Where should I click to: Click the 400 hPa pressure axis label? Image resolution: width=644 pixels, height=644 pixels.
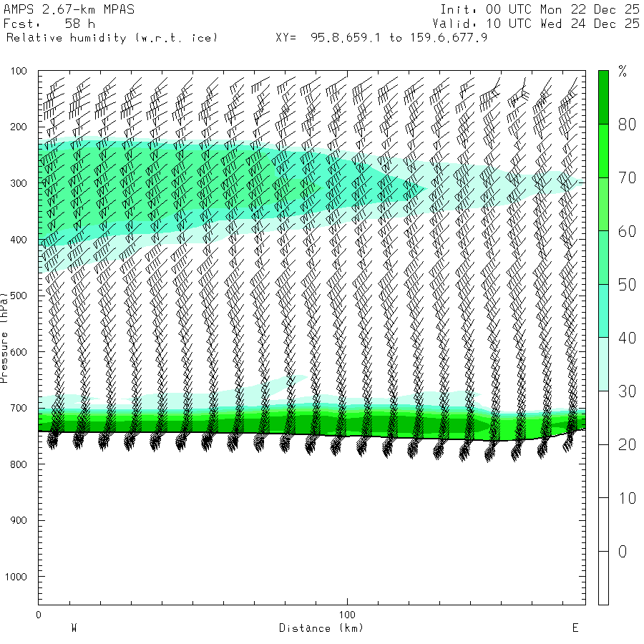point(19,240)
